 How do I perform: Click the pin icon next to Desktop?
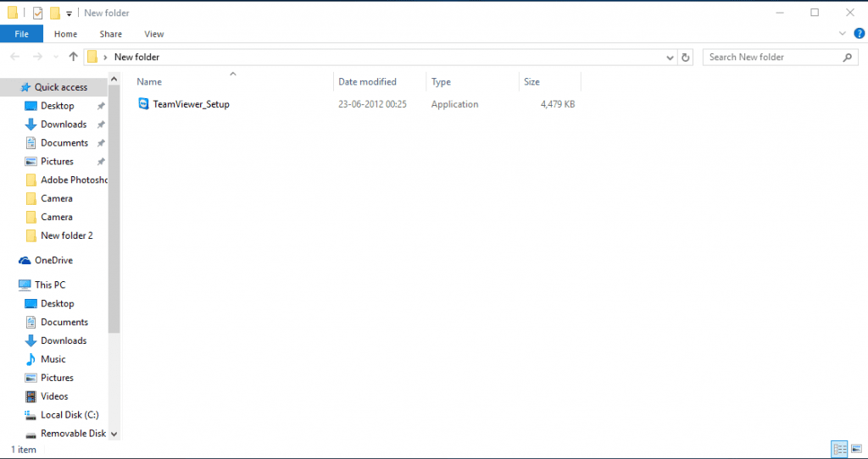[x=101, y=106]
